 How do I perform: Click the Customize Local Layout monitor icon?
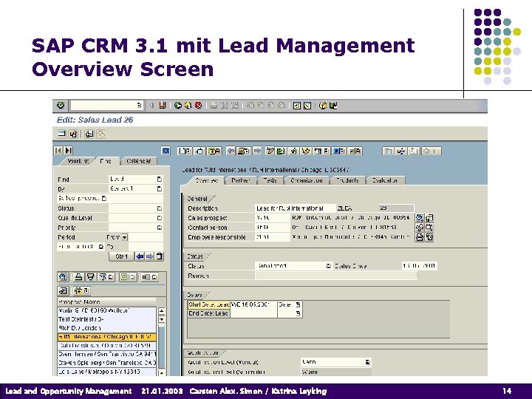click(333, 106)
